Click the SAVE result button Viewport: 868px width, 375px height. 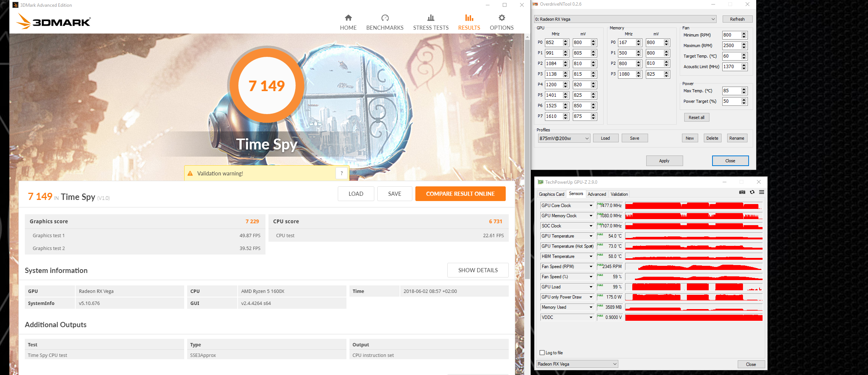tap(395, 194)
